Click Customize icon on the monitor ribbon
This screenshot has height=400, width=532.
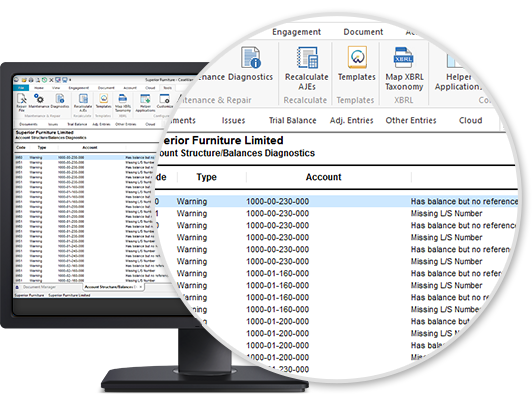coord(165,99)
